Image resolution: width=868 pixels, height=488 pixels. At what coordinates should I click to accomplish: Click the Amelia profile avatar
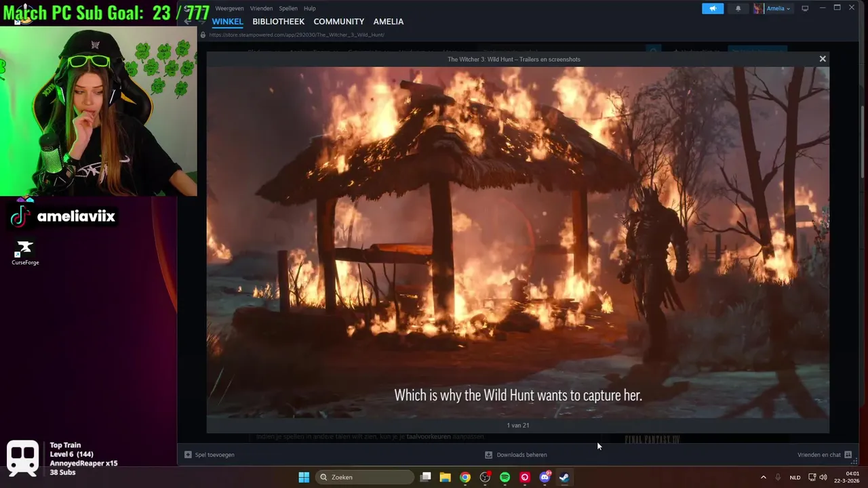pyautogui.click(x=758, y=8)
